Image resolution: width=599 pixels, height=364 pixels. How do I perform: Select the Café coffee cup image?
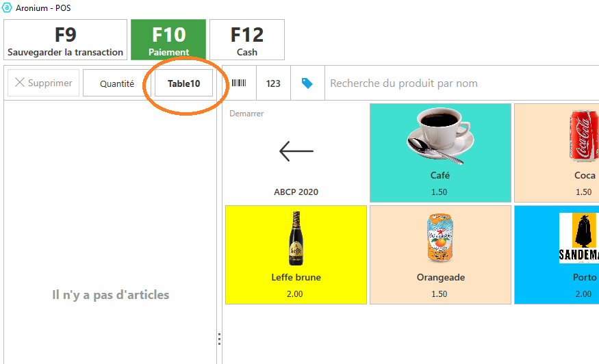pyautogui.click(x=439, y=138)
